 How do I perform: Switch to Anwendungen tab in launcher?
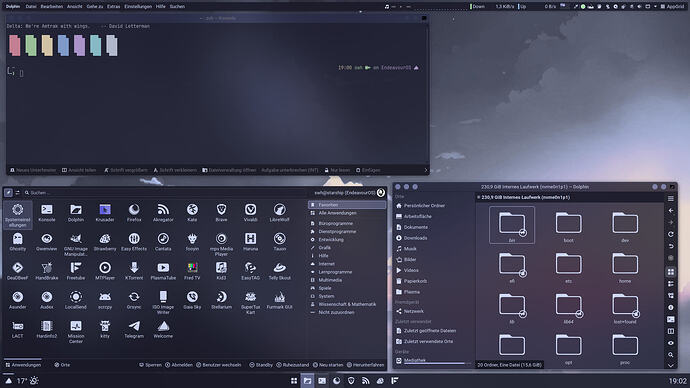(x=23, y=365)
